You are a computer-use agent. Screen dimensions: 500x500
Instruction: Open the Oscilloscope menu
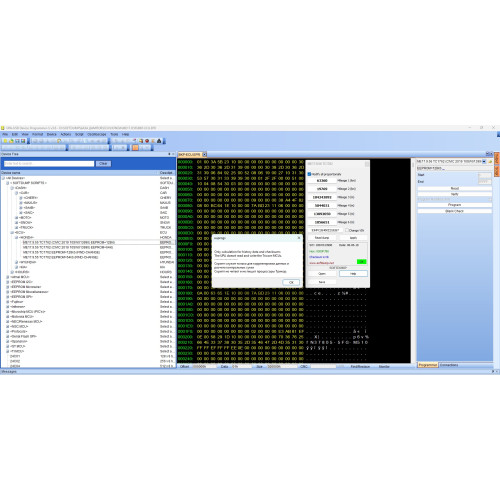pos(97,134)
